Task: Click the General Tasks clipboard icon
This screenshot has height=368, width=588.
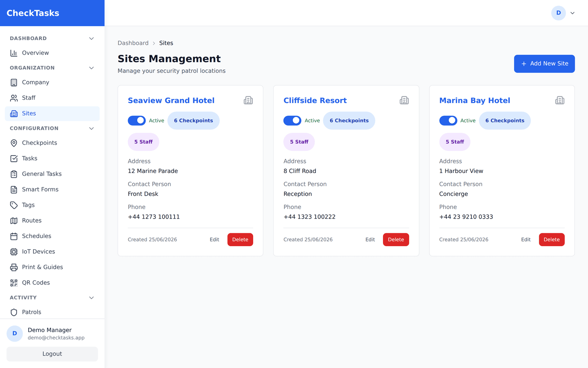Action: [x=14, y=174]
